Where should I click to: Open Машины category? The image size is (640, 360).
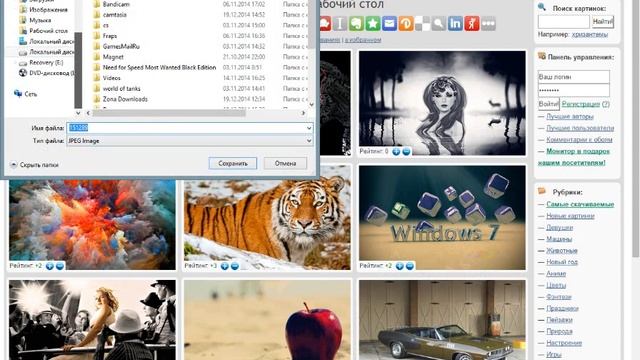pyautogui.click(x=559, y=239)
